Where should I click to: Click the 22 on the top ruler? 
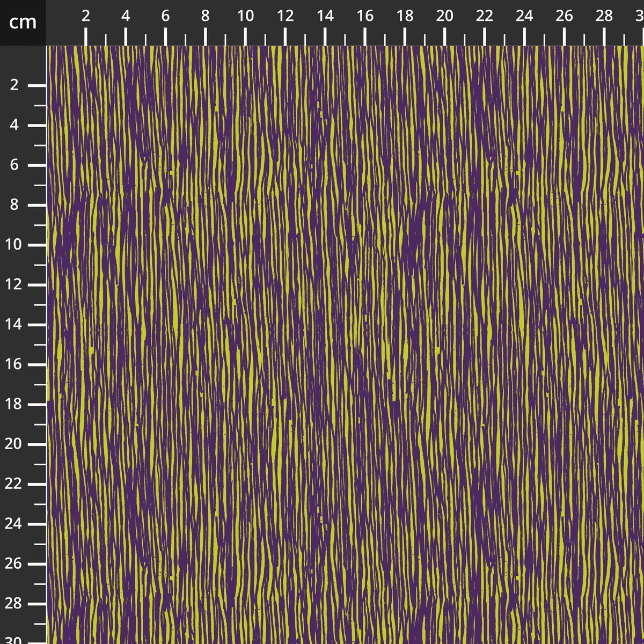point(484,16)
